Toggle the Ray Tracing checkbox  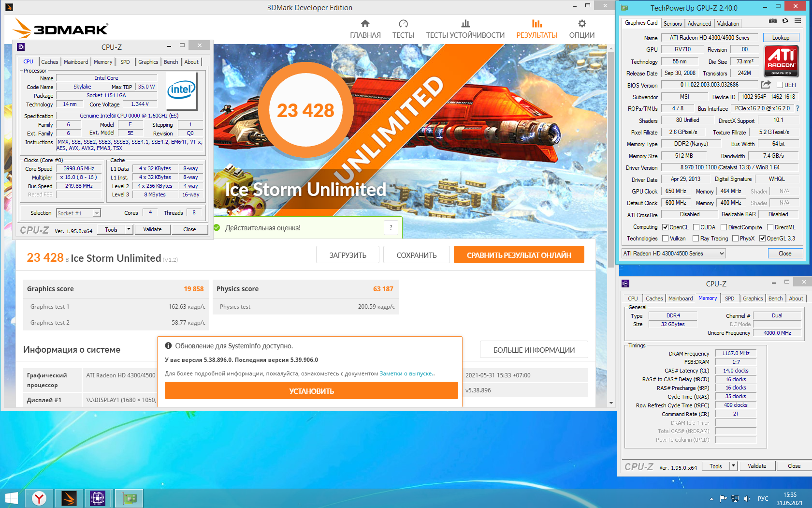[x=696, y=239]
